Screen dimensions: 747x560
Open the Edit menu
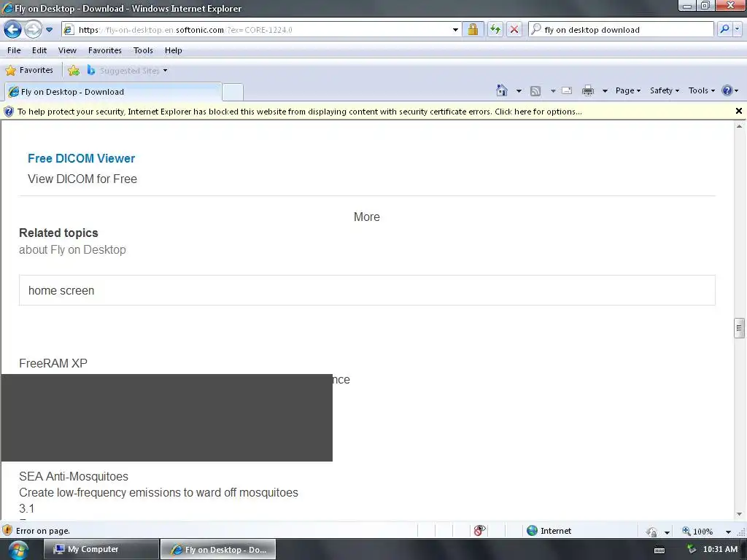point(39,50)
